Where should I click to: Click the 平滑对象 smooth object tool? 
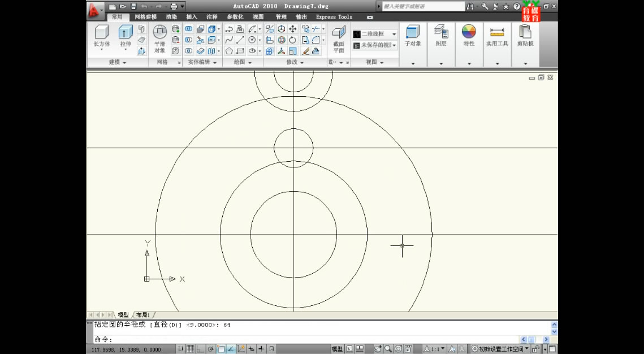click(160, 38)
